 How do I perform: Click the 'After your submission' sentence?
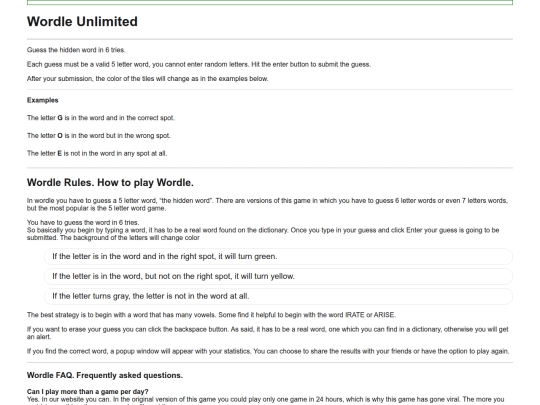click(x=147, y=79)
